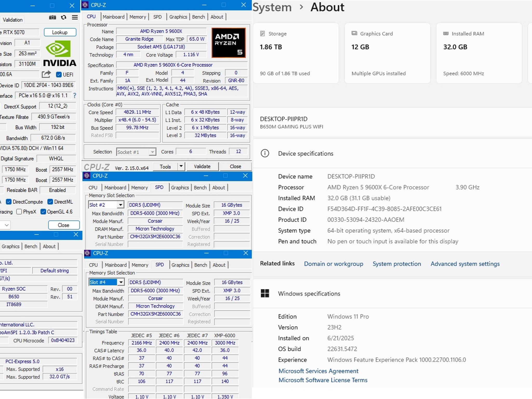Viewport: 532px width, 399px height.
Task: Click the Windows specifications logo icon
Action: 265,293
